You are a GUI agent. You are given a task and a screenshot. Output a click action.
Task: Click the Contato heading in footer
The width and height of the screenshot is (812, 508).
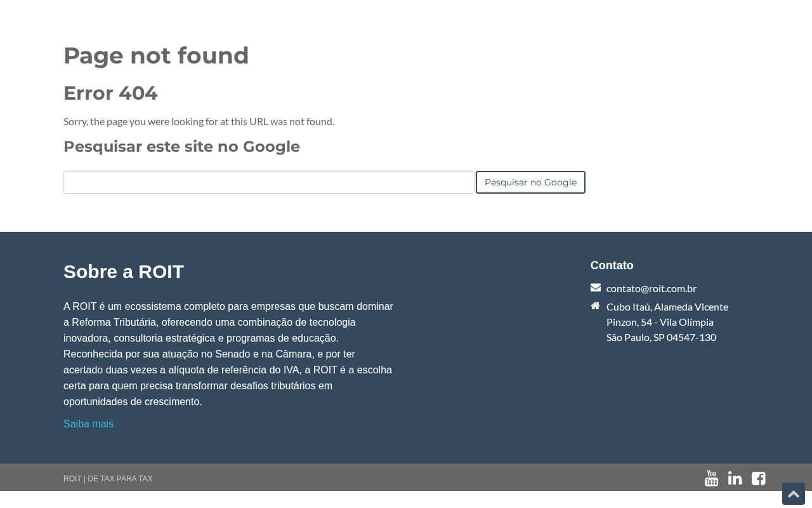tap(612, 265)
